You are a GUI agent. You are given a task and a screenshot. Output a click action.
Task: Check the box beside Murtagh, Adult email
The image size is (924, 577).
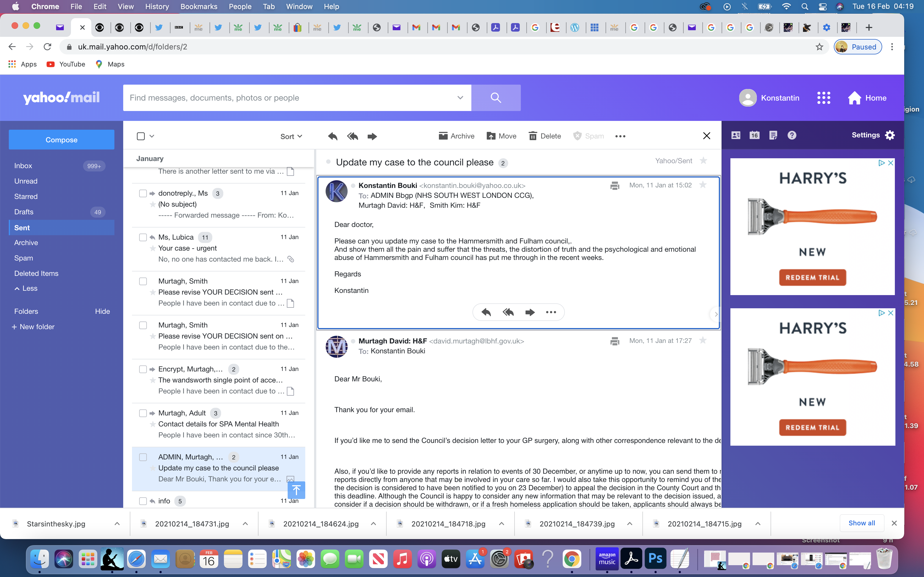coord(143,413)
